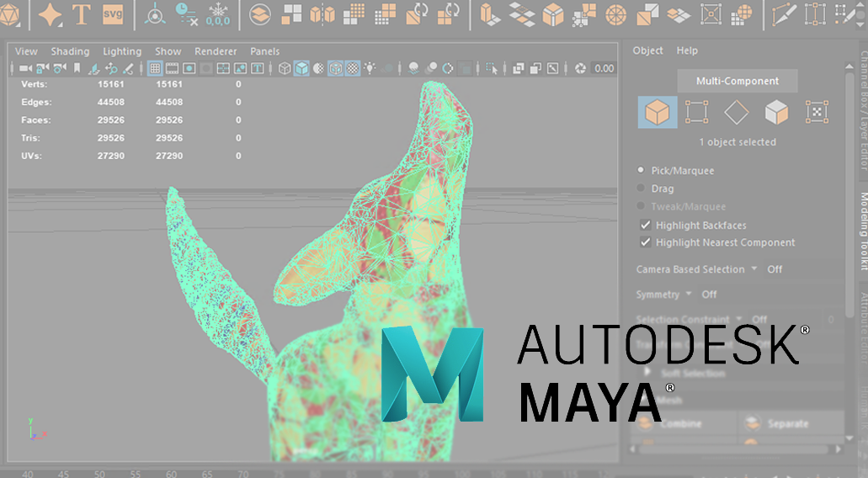This screenshot has height=478, width=868.
Task: Click the Select Camera icon in panel toolbar
Action: 25,68
